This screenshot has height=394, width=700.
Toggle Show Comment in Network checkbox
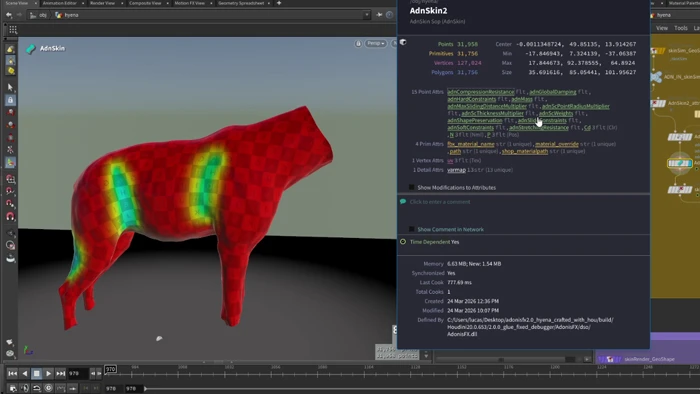point(412,229)
